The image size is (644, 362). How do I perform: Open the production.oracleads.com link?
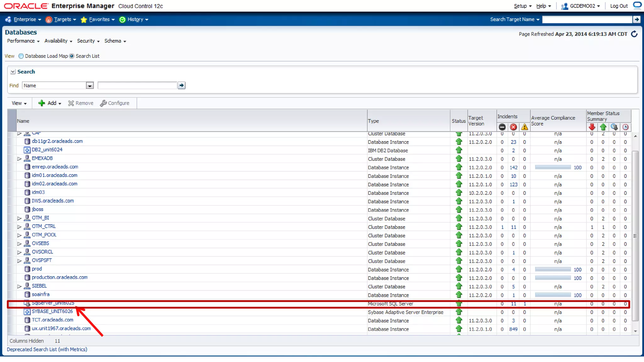click(60, 277)
